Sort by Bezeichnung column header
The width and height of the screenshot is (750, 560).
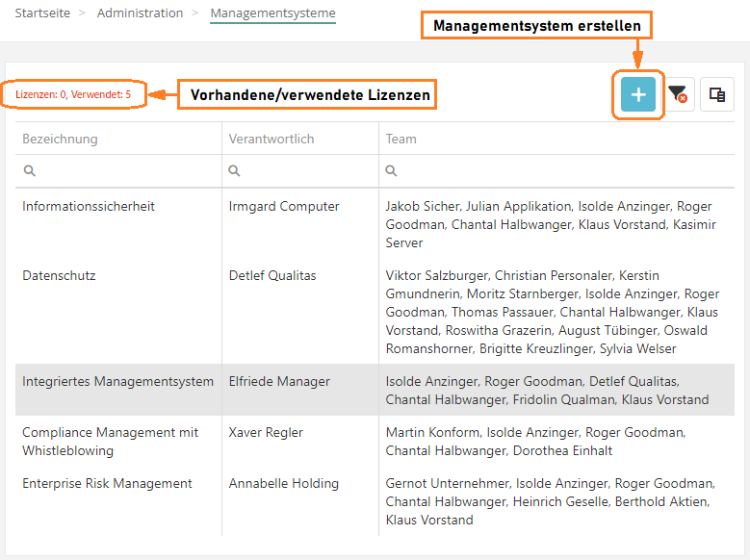point(60,139)
